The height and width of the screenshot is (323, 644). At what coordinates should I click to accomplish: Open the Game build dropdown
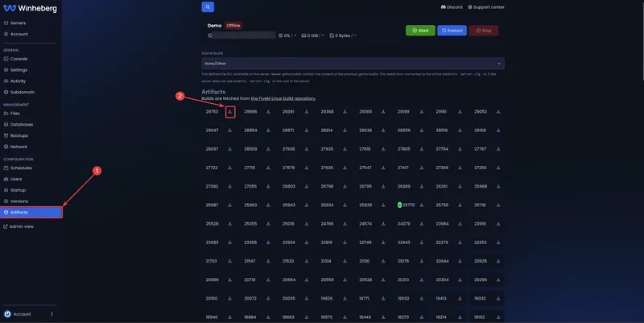pyautogui.click(x=353, y=64)
